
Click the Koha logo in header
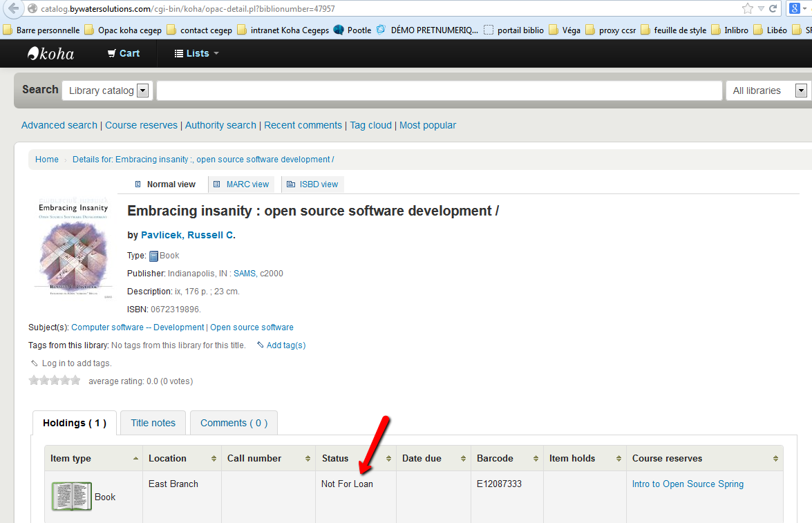(x=50, y=53)
